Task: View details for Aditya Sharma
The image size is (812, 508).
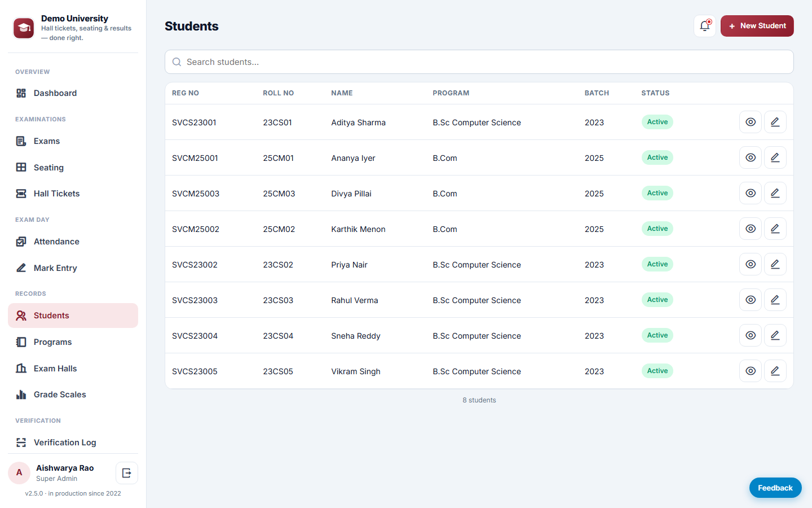Action: coord(751,122)
